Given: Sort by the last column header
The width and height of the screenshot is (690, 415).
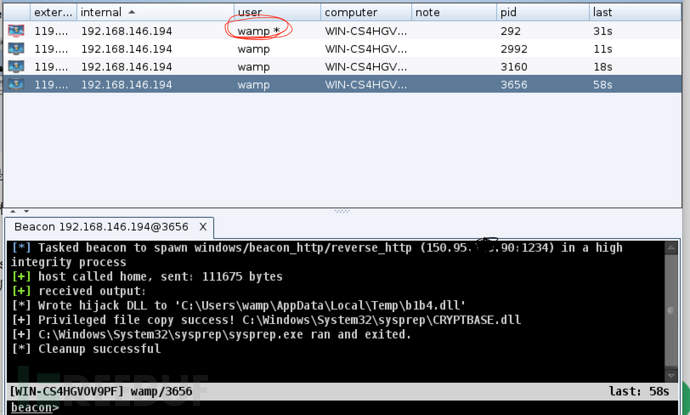Looking at the screenshot, I should tap(635, 12).
